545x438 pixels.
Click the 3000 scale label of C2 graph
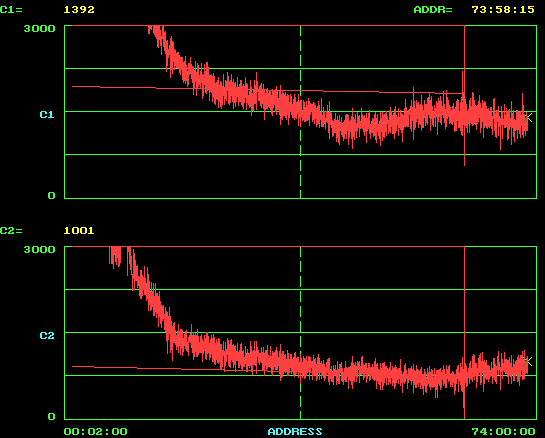point(40,249)
